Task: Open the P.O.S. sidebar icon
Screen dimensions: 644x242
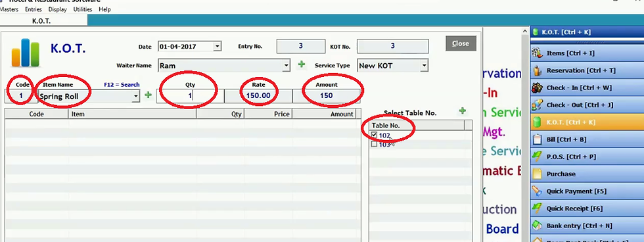Action: click(537, 157)
